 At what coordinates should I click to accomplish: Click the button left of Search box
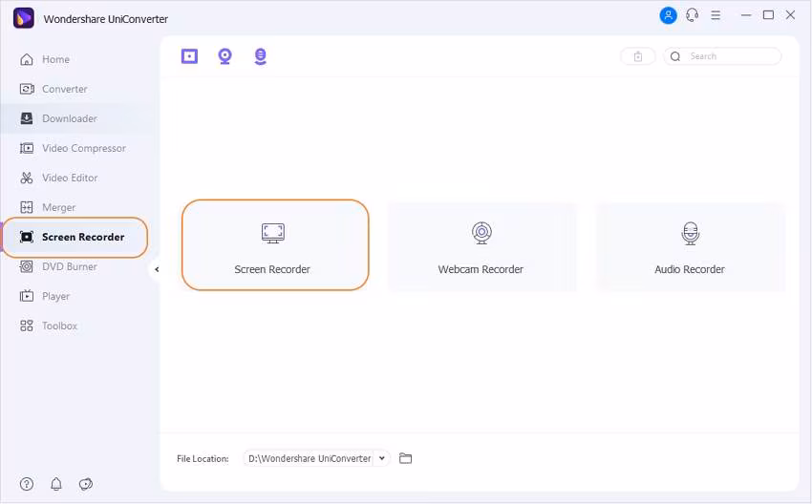638,56
